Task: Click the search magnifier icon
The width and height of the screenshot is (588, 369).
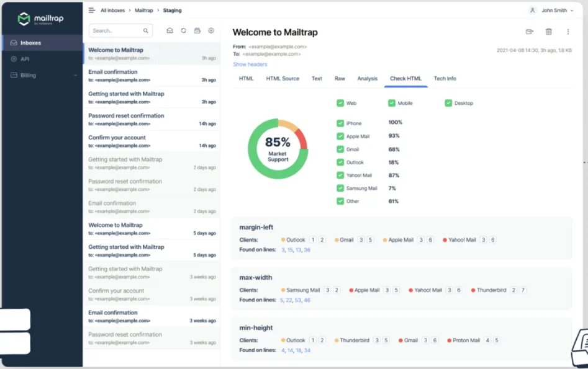Action: click(x=145, y=31)
